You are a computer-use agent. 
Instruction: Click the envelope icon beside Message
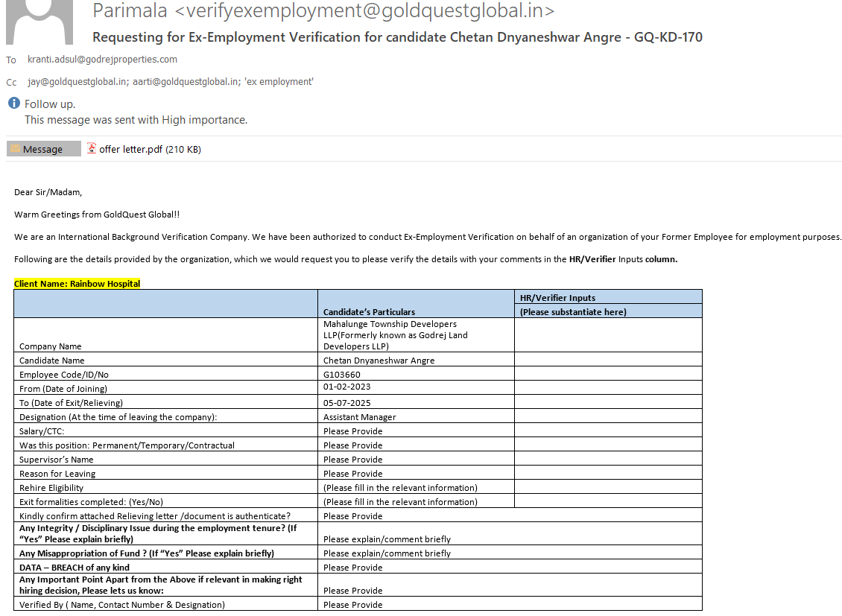click(15, 149)
